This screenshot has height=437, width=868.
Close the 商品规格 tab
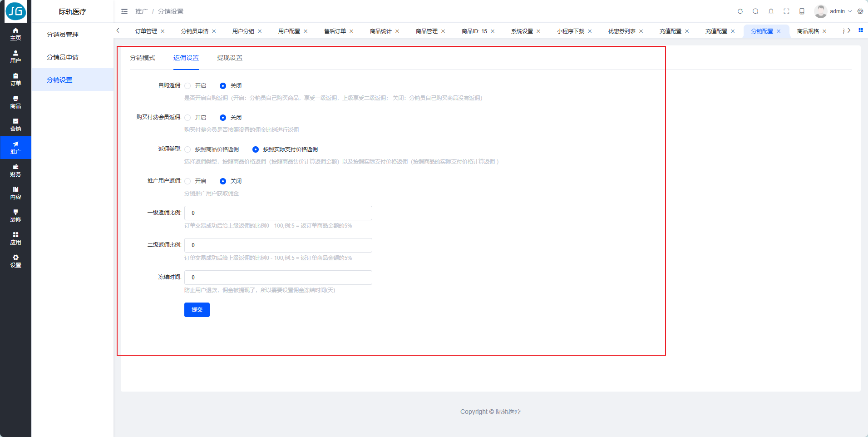[x=824, y=31]
